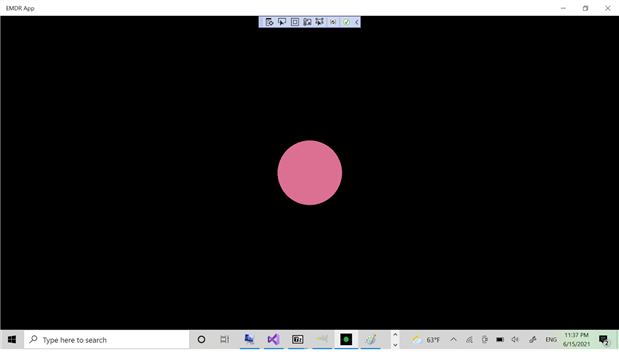
Task: Select the element highlight cursor-box tool
Action: click(319, 22)
